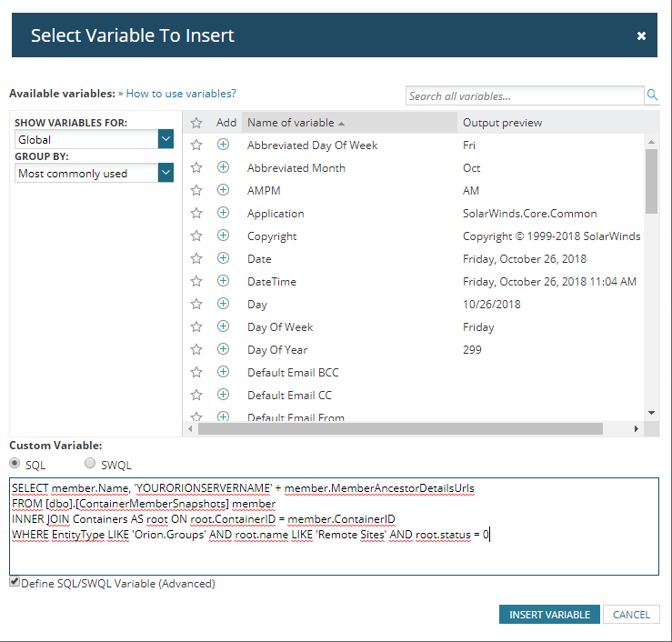
Task: Star the Application variable
Action: tap(196, 213)
